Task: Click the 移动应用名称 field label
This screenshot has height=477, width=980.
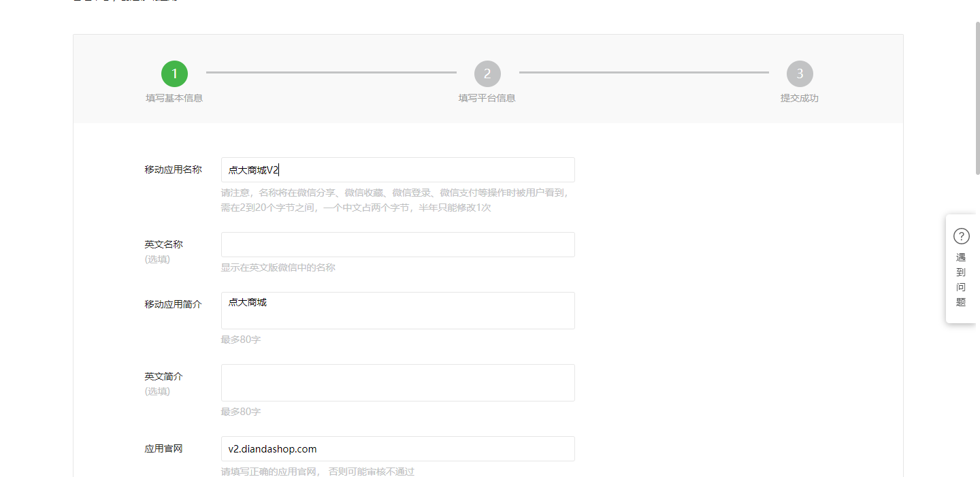Action: (173, 169)
